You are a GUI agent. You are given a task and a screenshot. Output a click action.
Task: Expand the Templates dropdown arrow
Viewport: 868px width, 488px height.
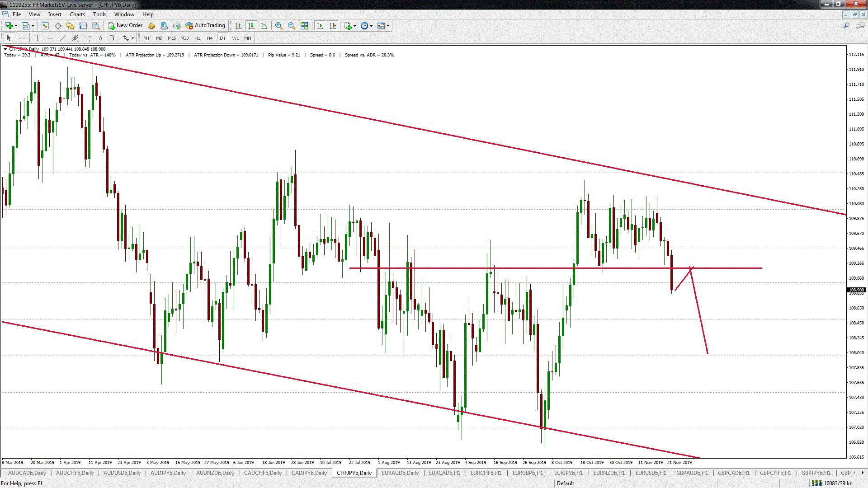[388, 26]
